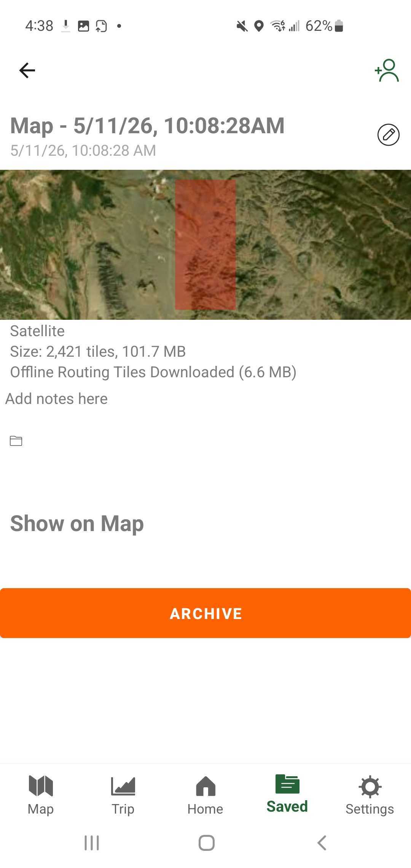Tap the Android recent apps button
This screenshot has height=868, width=411.
92,843
